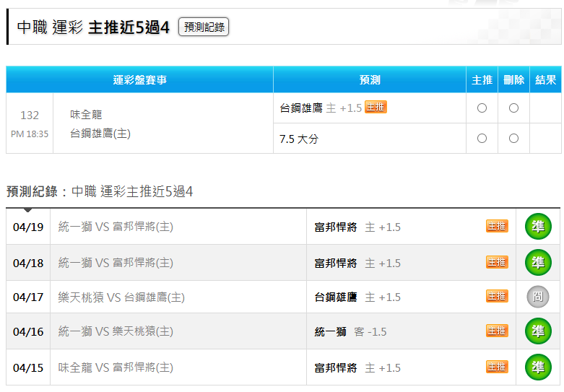Click the 預測記錄 button in header
This screenshot has width=564, height=392.
click(204, 27)
